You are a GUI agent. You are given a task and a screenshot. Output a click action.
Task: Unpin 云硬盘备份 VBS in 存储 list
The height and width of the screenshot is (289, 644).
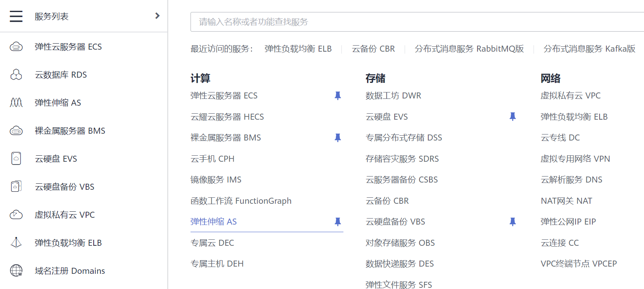pyautogui.click(x=513, y=222)
